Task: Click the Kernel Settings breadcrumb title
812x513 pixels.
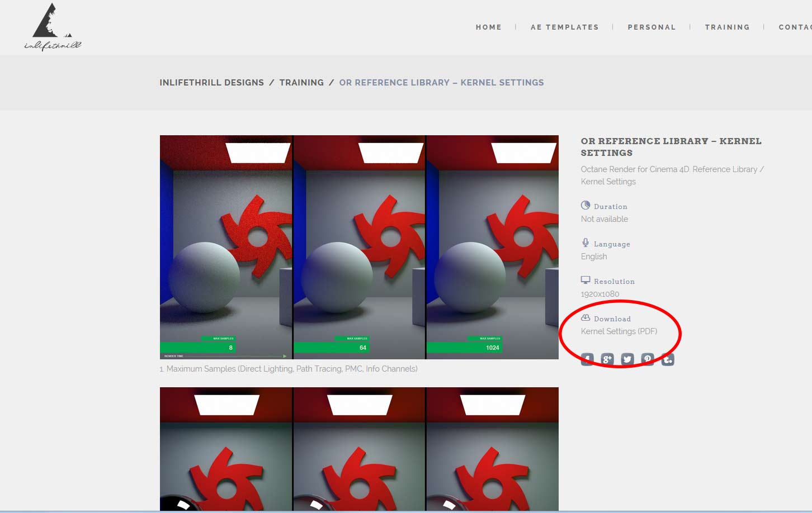Action: 442,83
